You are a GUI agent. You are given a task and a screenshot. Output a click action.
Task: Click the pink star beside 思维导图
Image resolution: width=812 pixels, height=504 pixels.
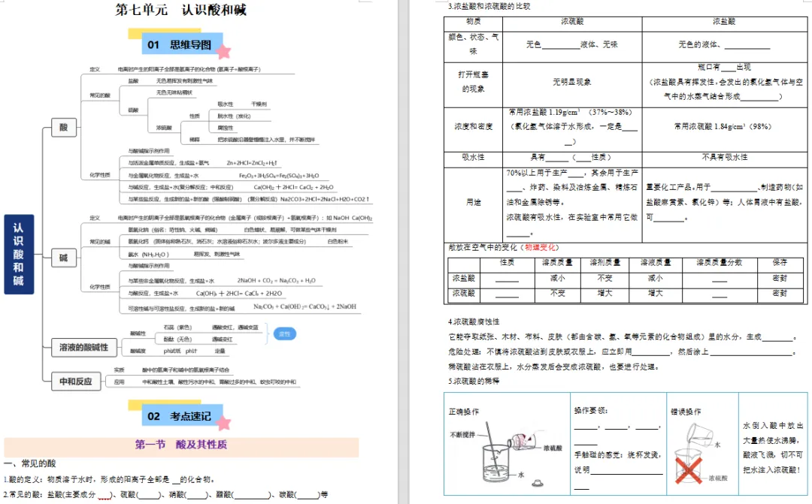coord(223,51)
